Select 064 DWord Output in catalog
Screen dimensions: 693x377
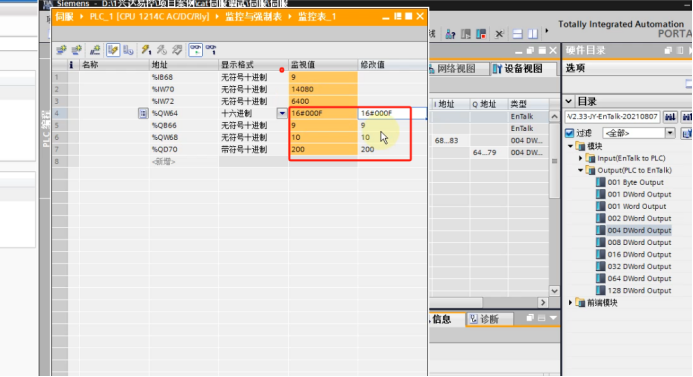pyautogui.click(x=639, y=278)
